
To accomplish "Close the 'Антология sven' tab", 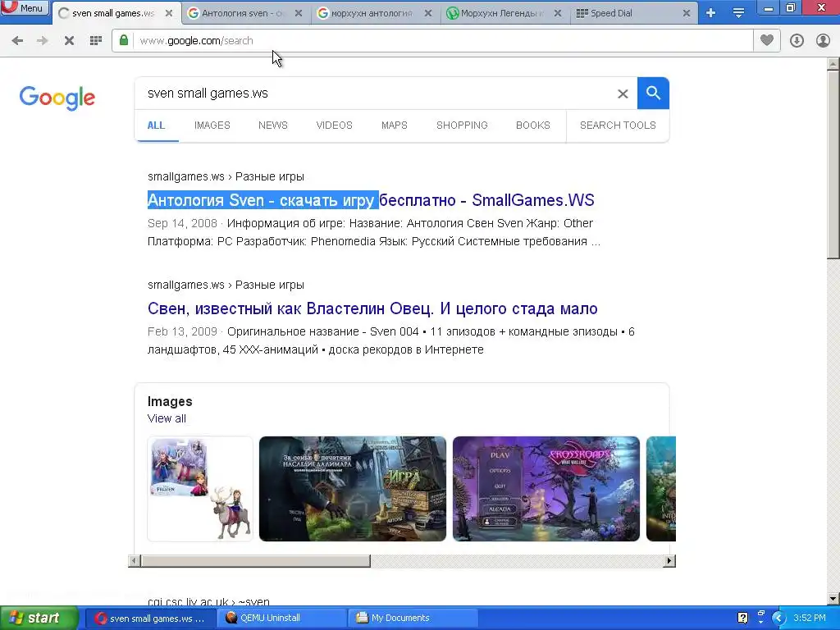I will pyautogui.click(x=299, y=13).
